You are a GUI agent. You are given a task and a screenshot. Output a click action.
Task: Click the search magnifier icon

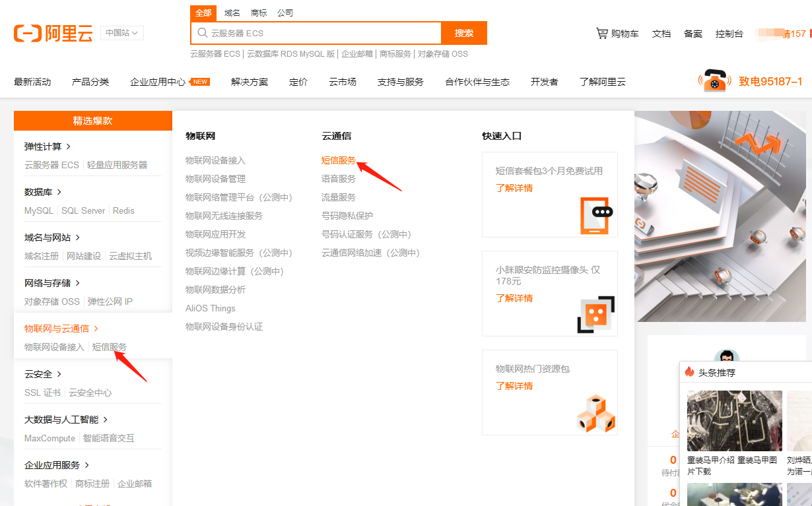point(203,33)
